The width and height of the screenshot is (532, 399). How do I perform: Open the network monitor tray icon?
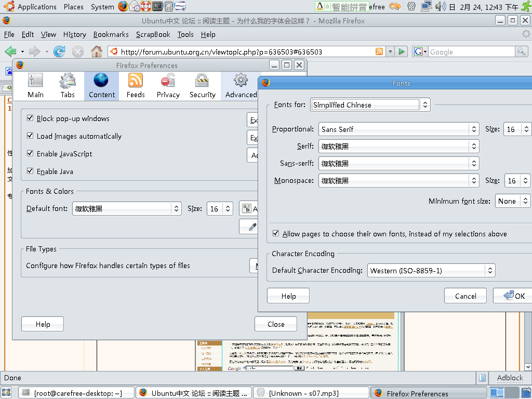click(426, 6)
